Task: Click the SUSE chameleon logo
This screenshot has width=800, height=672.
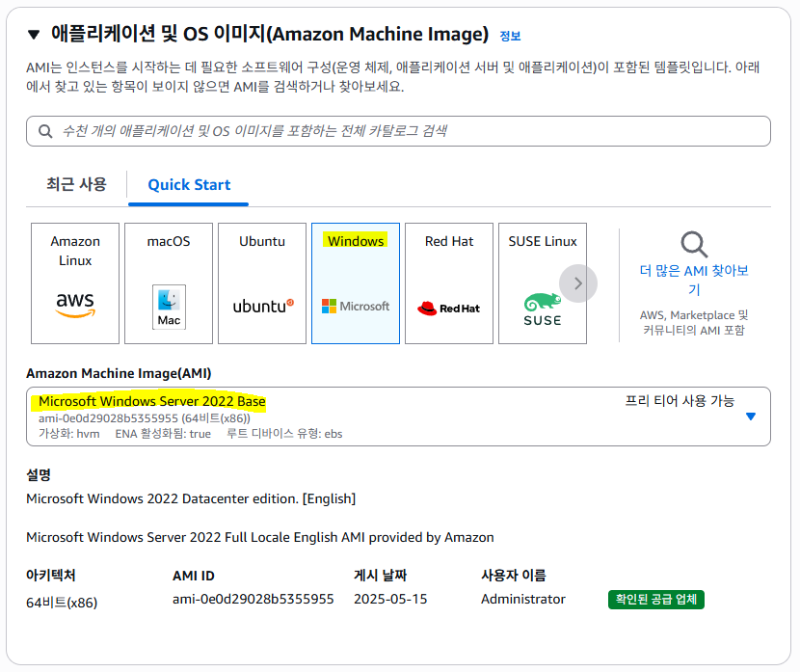Action: tap(543, 309)
